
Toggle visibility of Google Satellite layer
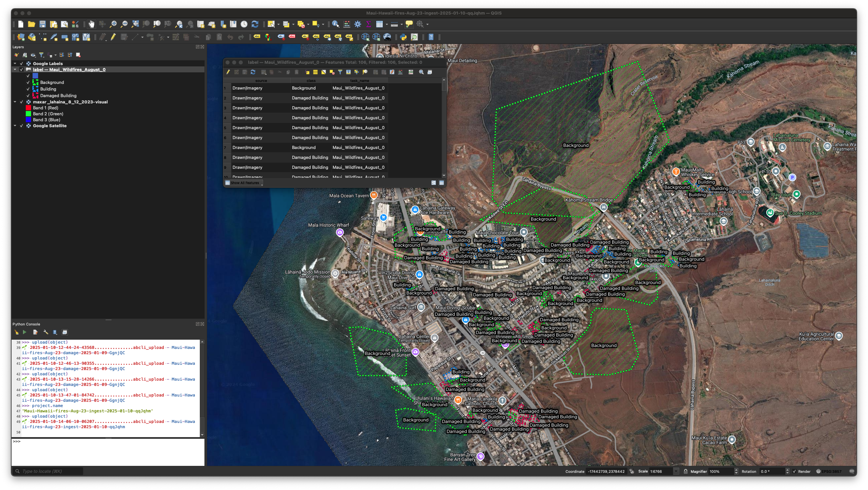coord(21,126)
